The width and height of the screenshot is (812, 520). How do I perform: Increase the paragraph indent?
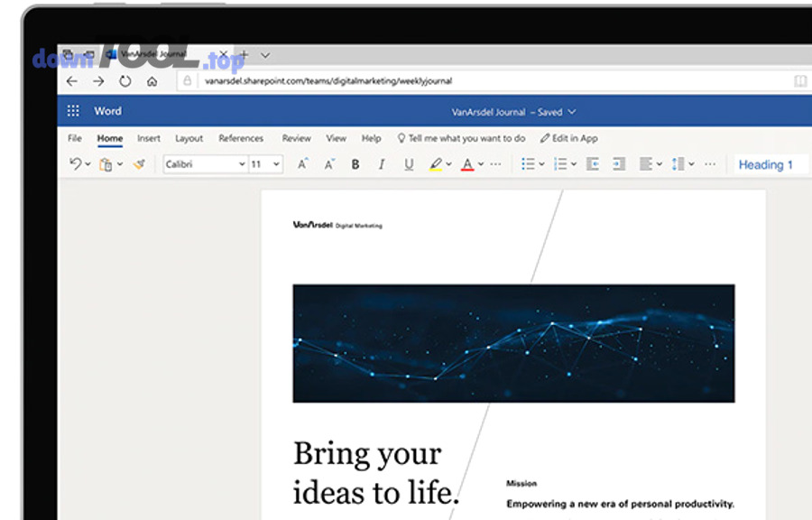click(x=618, y=163)
